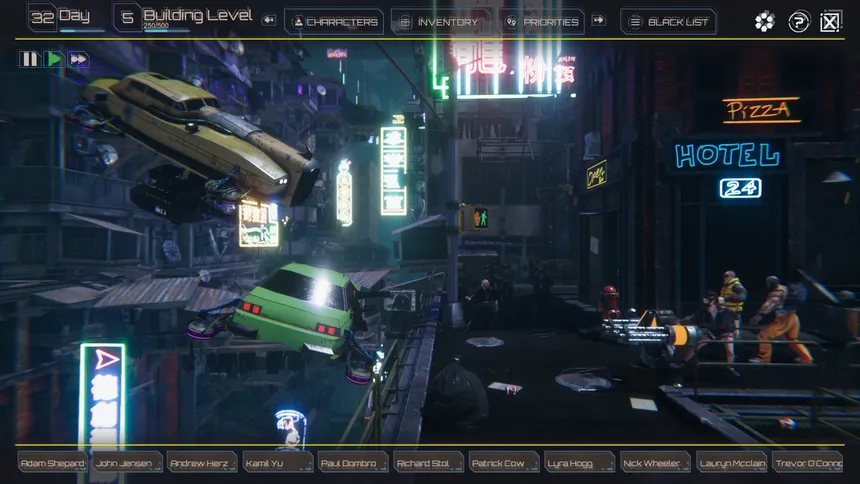Pause the game simulation
The width and height of the screenshot is (860, 484).
click(29, 59)
